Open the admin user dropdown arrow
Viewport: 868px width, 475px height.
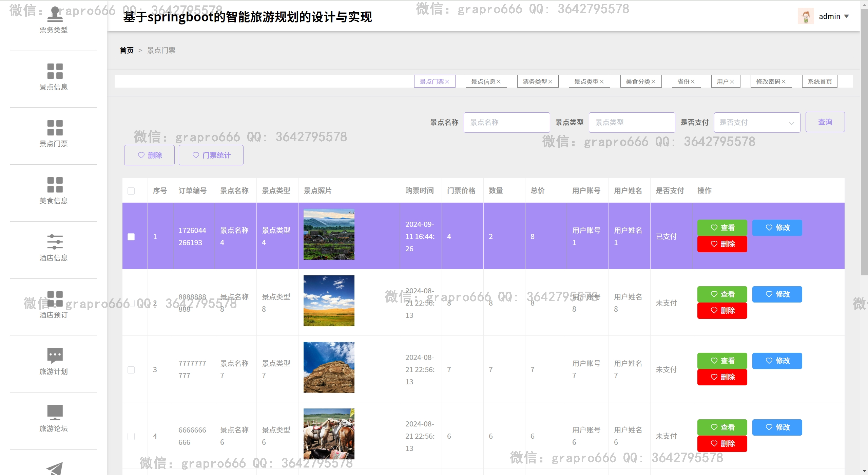coord(847,16)
